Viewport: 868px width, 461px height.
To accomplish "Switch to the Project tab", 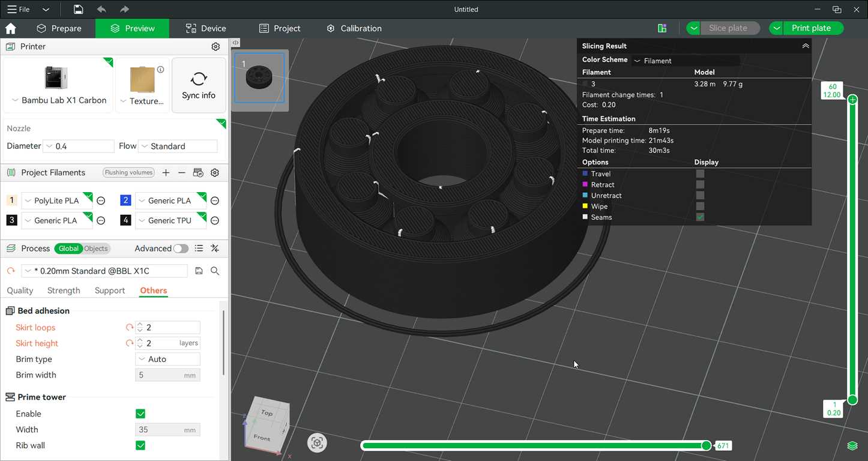I will coord(280,28).
